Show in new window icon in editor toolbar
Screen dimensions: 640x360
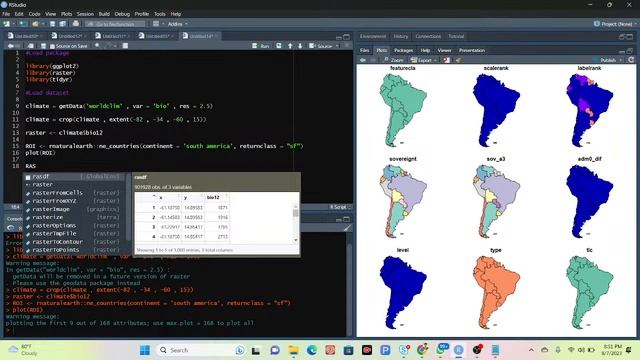(x=31, y=46)
